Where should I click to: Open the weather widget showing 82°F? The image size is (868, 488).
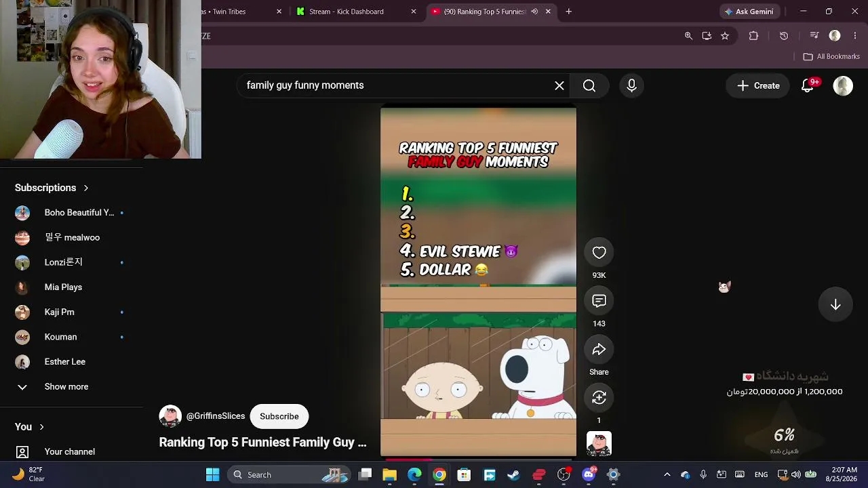tap(28, 474)
